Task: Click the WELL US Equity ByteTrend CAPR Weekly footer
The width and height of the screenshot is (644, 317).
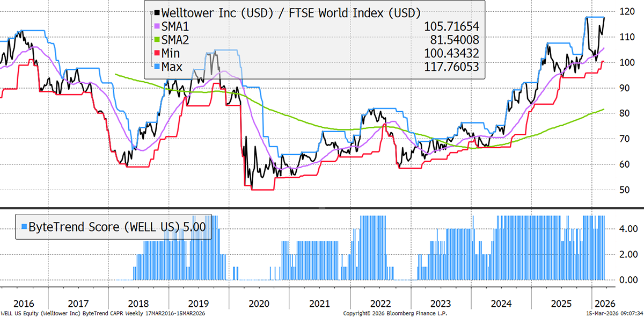Action: click(x=103, y=313)
